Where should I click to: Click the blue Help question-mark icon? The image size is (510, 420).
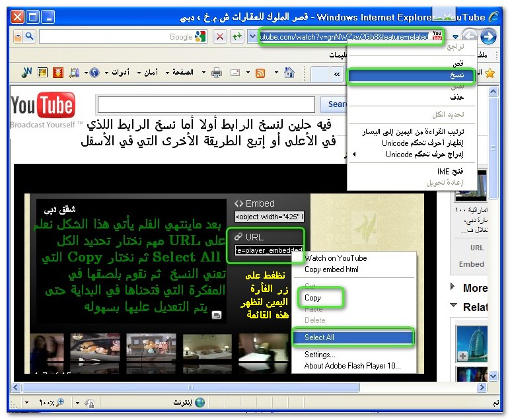94,73
